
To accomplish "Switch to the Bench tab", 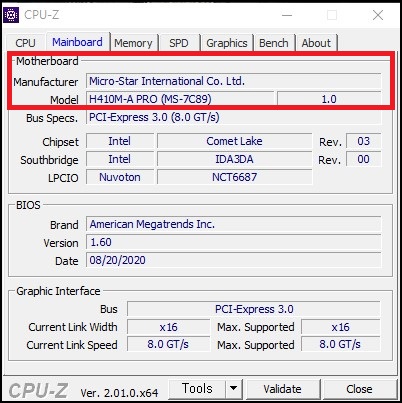I will 274,43.
